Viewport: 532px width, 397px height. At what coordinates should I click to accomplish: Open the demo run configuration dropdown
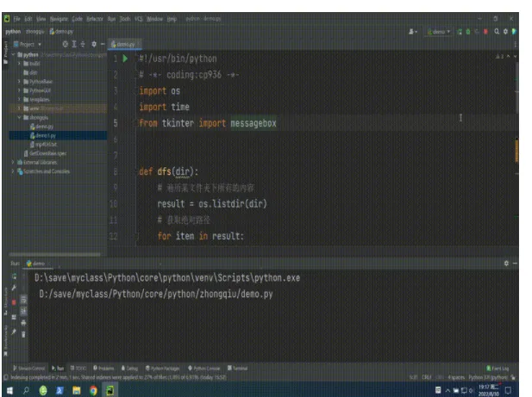[x=439, y=32]
